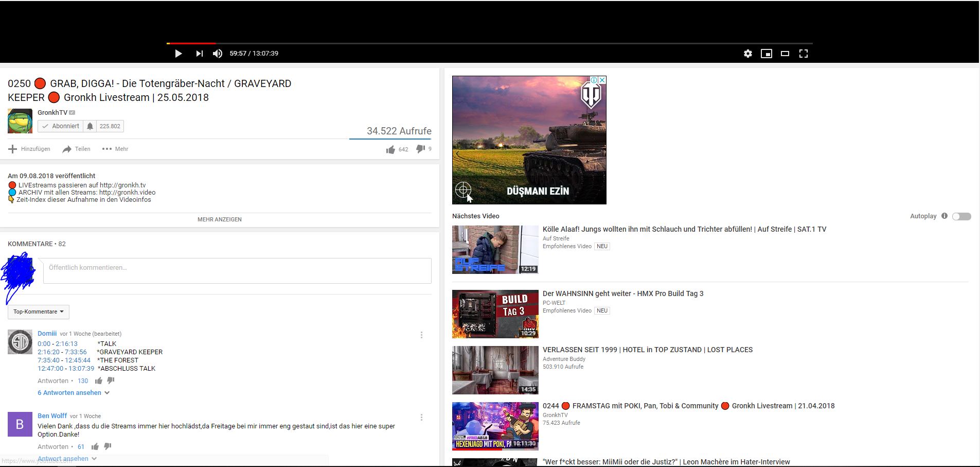This screenshot has height=467, width=980.
Task: Focus the Öffentlich kommentieren field
Action: (237, 271)
